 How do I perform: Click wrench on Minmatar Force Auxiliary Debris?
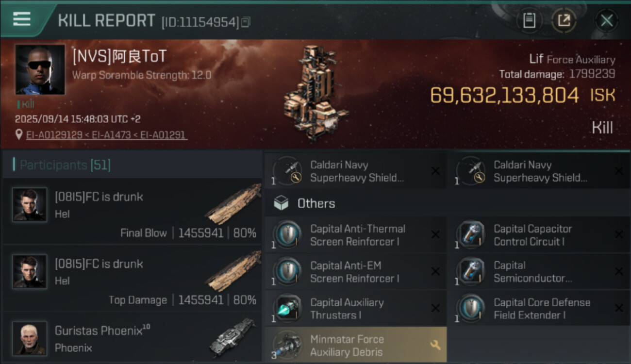tap(435, 345)
